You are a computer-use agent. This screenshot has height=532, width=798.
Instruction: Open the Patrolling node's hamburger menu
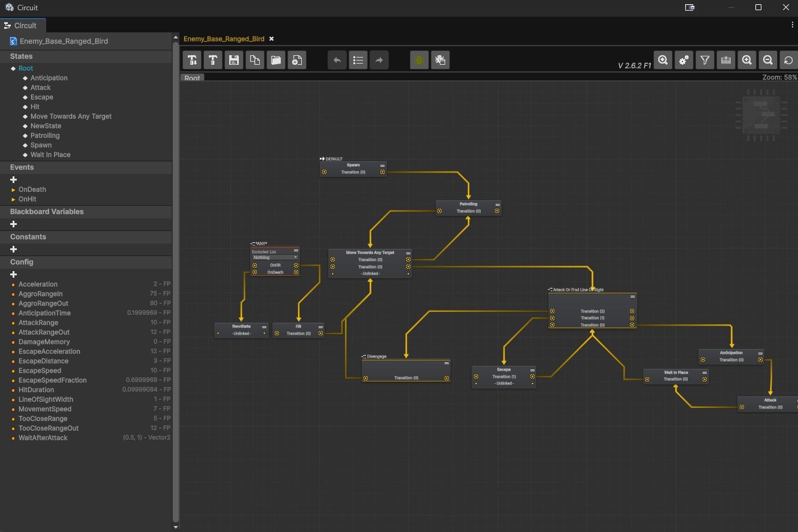point(497,204)
